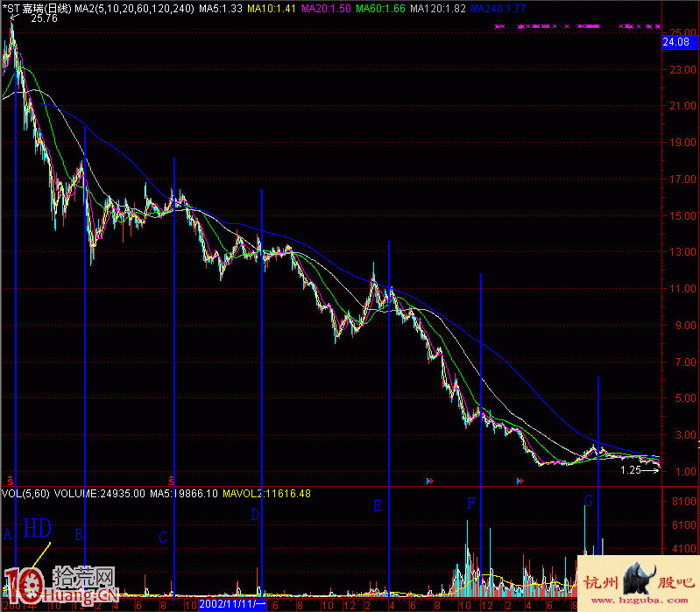
Task: Click the yellow MA10:1.41 label
Action: coord(272,9)
